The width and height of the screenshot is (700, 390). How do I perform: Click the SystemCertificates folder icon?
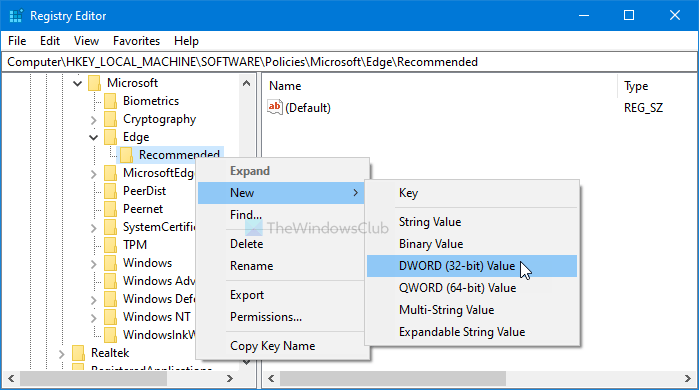click(x=110, y=227)
